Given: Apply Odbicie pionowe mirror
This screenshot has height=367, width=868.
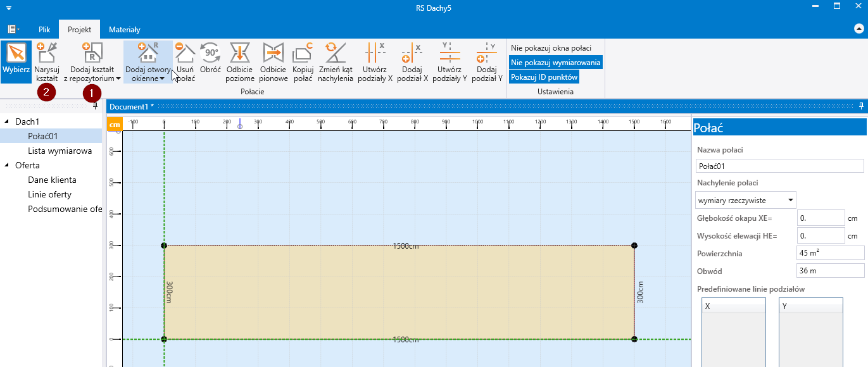Looking at the screenshot, I should coord(274,62).
